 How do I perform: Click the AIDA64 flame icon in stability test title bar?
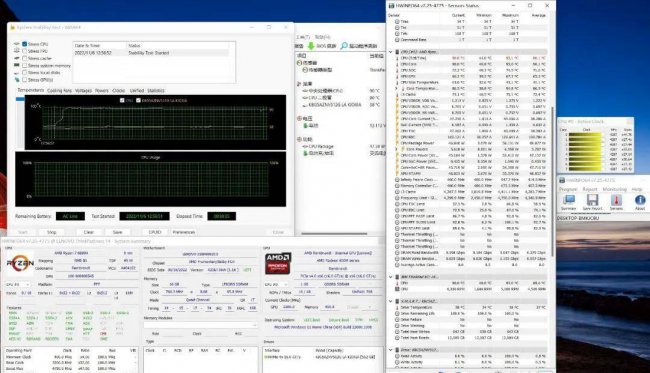point(13,27)
